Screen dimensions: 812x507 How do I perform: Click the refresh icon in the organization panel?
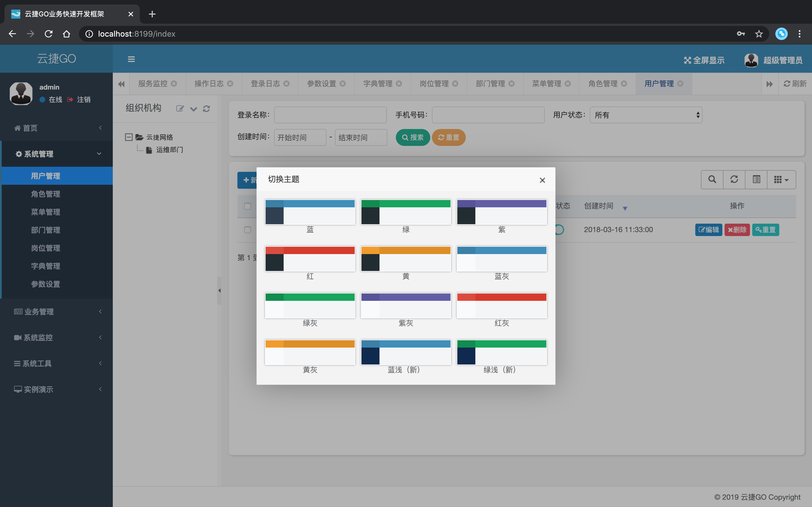[x=206, y=108]
